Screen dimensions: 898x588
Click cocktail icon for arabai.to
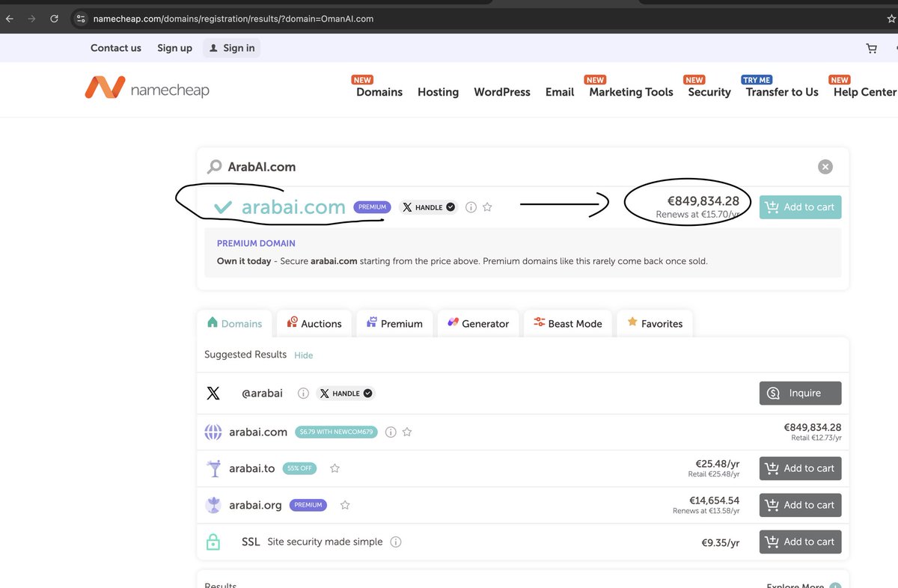pyautogui.click(x=214, y=468)
